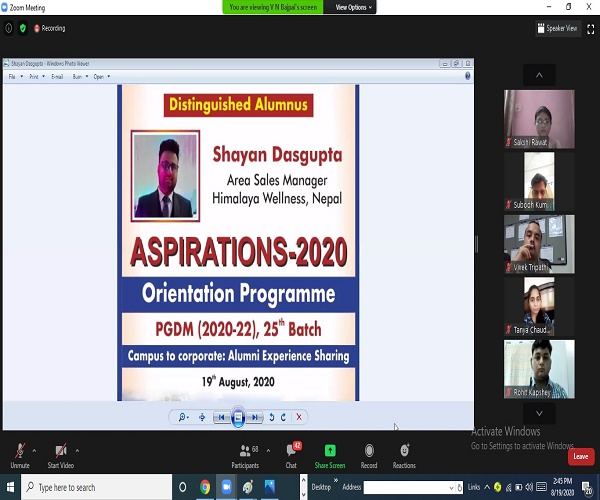Open the Reactions menu
The height and width of the screenshot is (500, 600).
[404, 456]
